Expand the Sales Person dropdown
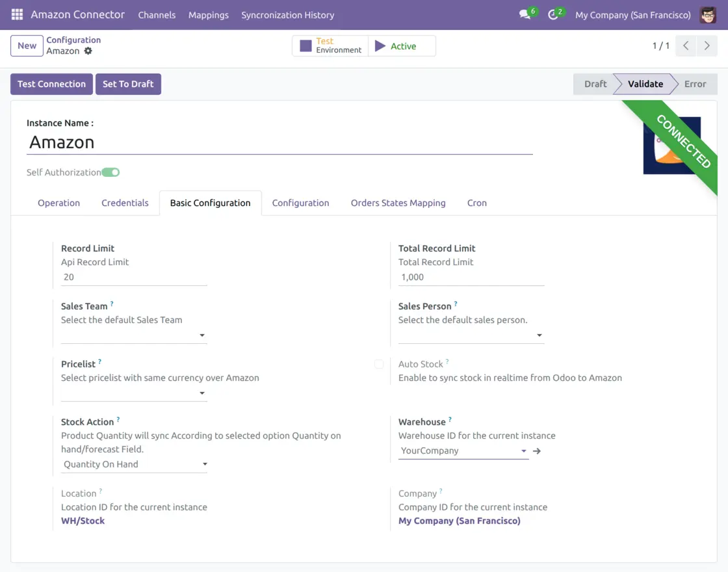The height and width of the screenshot is (572, 728). (x=471, y=335)
